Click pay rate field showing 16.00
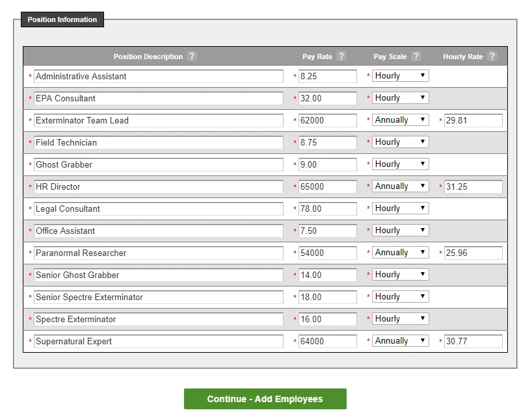 point(328,320)
